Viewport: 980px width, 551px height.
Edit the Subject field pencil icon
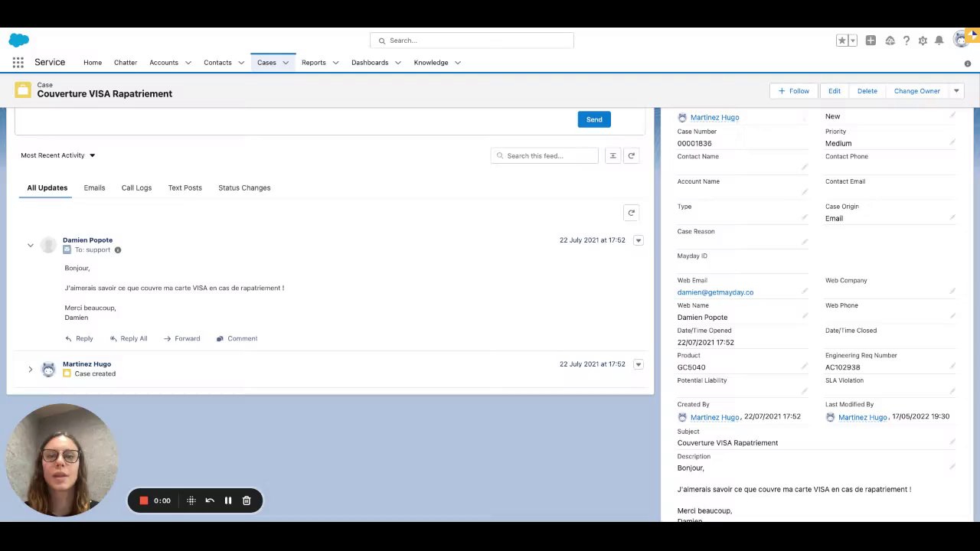point(952,442)
